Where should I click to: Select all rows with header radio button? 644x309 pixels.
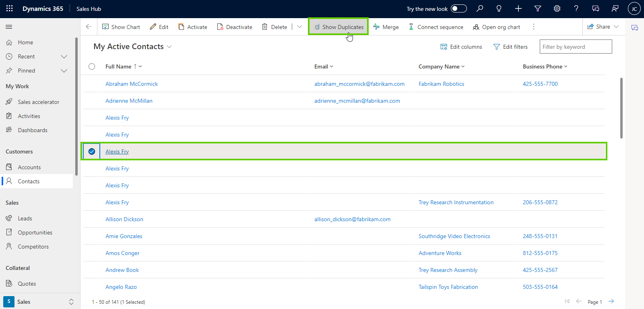click(x=92, y=66)
